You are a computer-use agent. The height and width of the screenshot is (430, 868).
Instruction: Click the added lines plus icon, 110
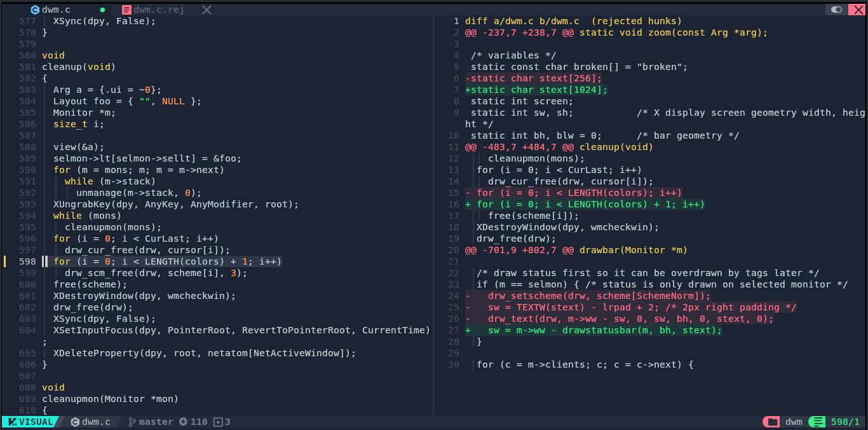pos(183,422)
